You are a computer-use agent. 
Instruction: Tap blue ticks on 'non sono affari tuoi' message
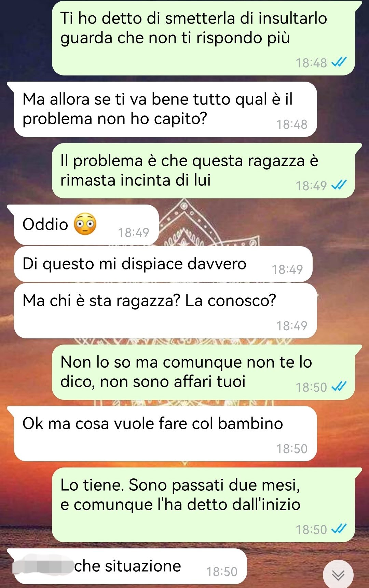339,387
